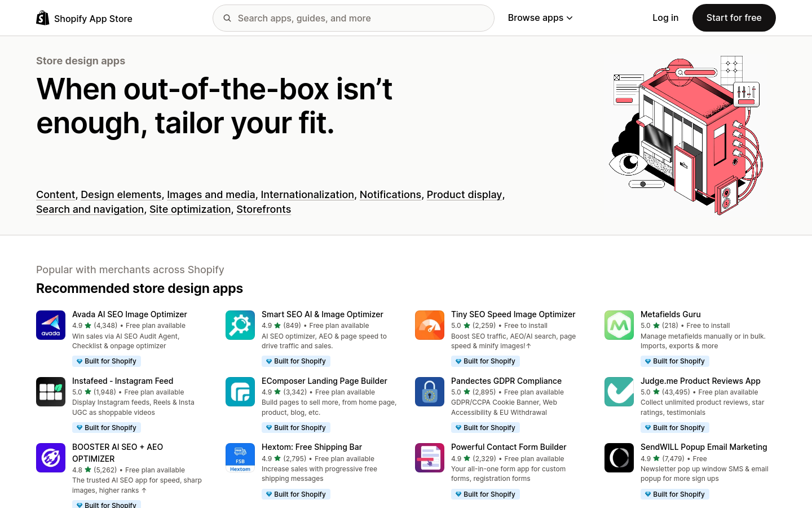Open the Product display category
Viewport: 812px width, 508px height.
[464, 195]
